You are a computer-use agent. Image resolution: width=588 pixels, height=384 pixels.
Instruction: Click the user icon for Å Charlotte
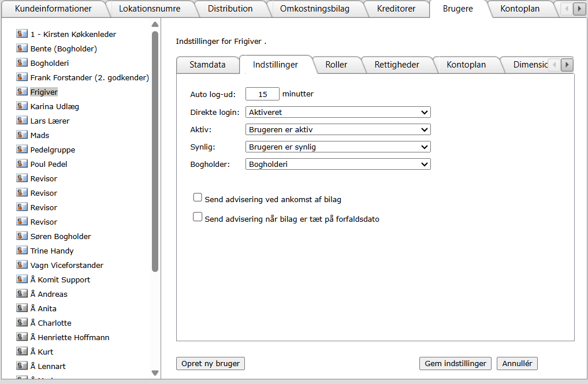coord(22,322)
